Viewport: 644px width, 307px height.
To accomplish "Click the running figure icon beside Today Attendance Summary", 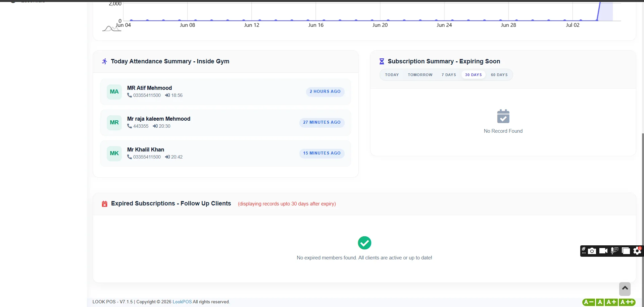I will [104, 61].
